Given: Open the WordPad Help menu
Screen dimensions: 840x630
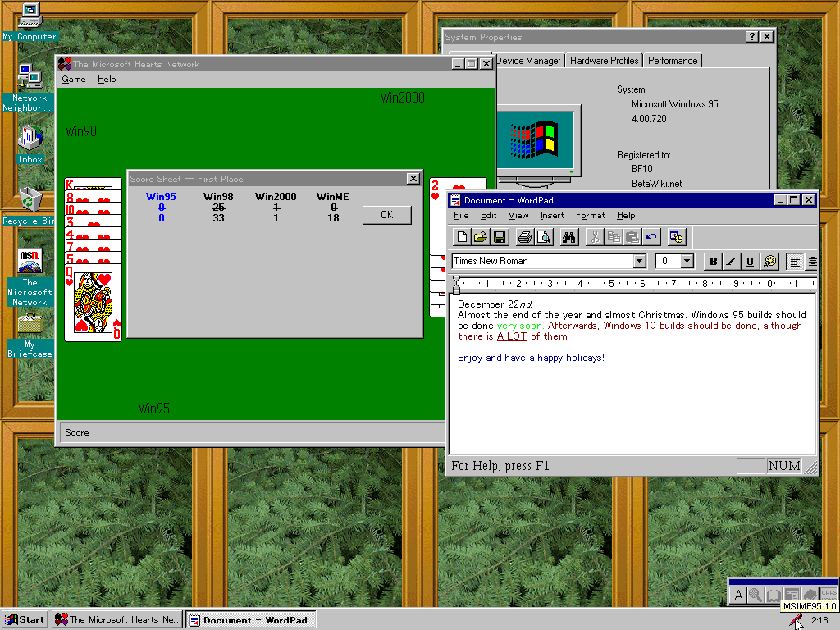Looking at the screenshot, I should 626,216.
